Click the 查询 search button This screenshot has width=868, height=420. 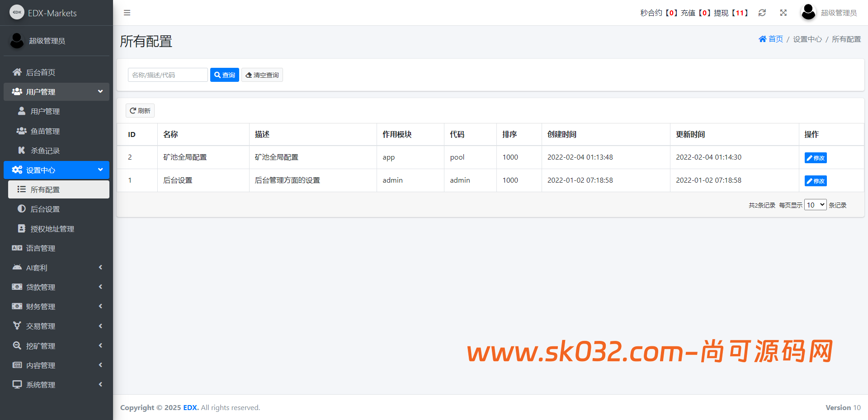coord(225,75)
